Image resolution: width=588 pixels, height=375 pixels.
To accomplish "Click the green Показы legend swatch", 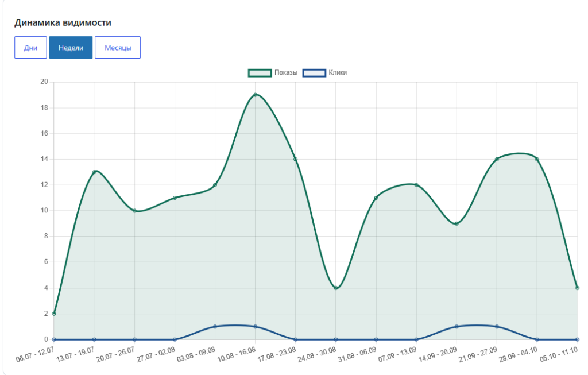I will click(260, 73).
